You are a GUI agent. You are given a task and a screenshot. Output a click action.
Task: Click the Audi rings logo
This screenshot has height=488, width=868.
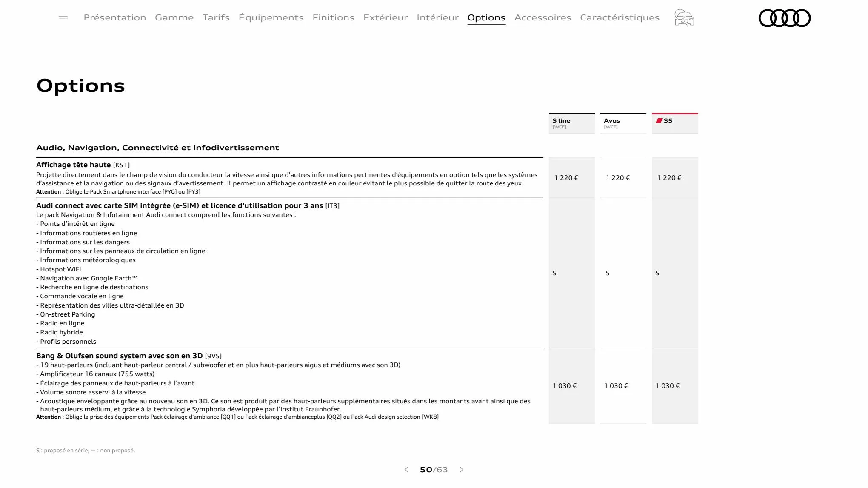(785, 18)
